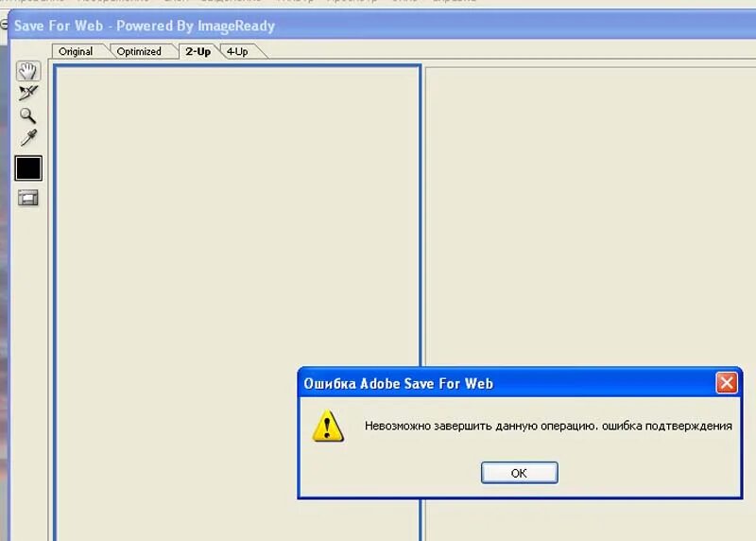Select the Eyedropper tool

(x=28, y=138)
